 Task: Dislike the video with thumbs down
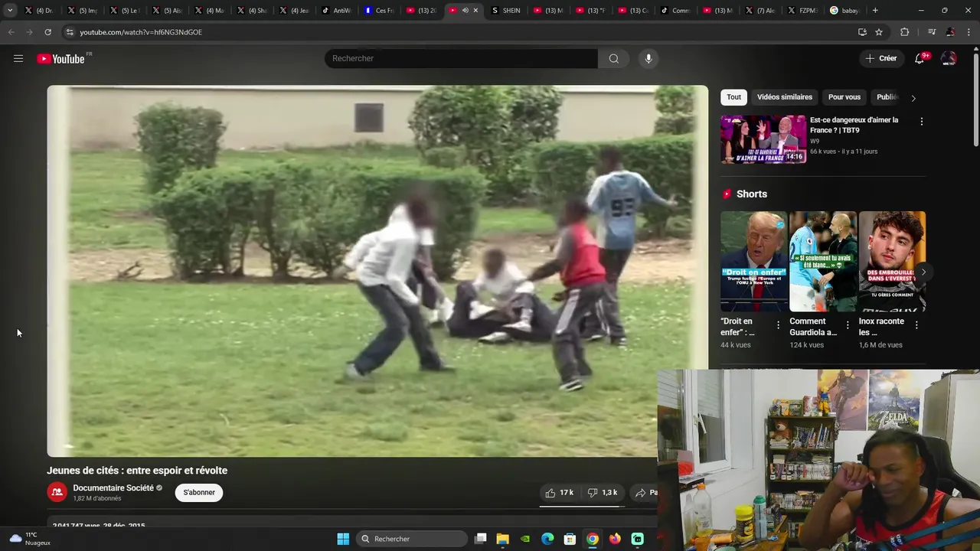click(x=603, y=493)
